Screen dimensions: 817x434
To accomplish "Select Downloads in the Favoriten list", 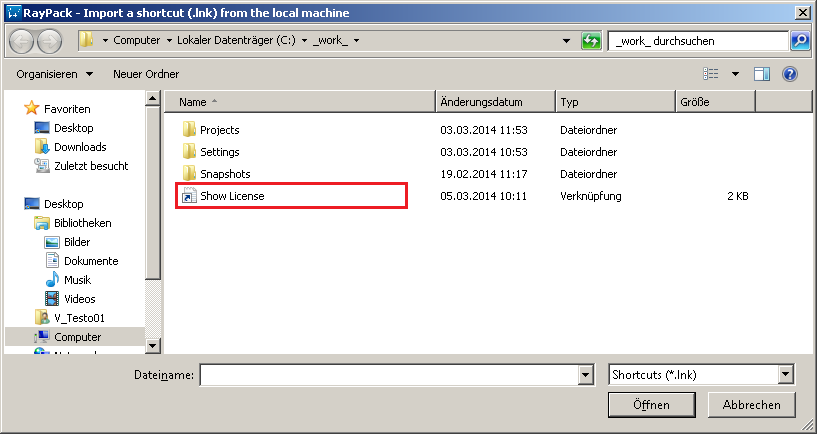I will [80, 147].
